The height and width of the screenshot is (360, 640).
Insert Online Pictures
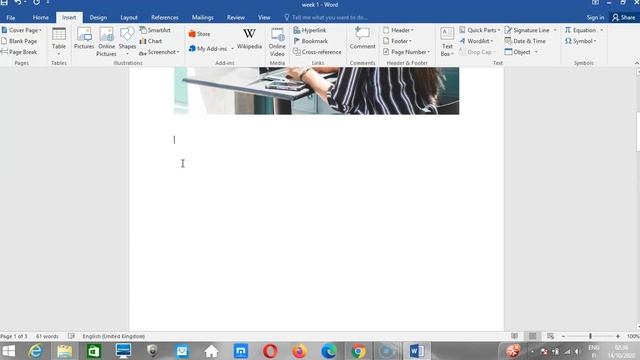[x=106, y=42]
